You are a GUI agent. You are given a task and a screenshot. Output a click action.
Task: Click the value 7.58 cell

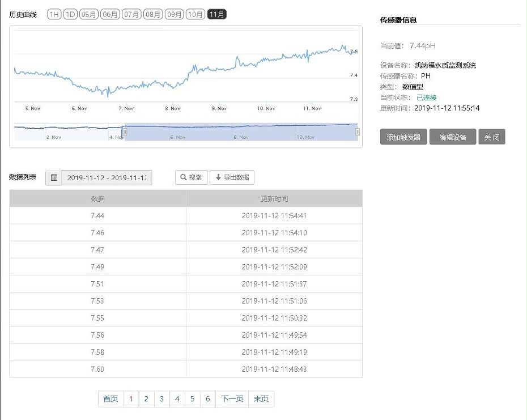pyautogui.click(x=97, y=352)
